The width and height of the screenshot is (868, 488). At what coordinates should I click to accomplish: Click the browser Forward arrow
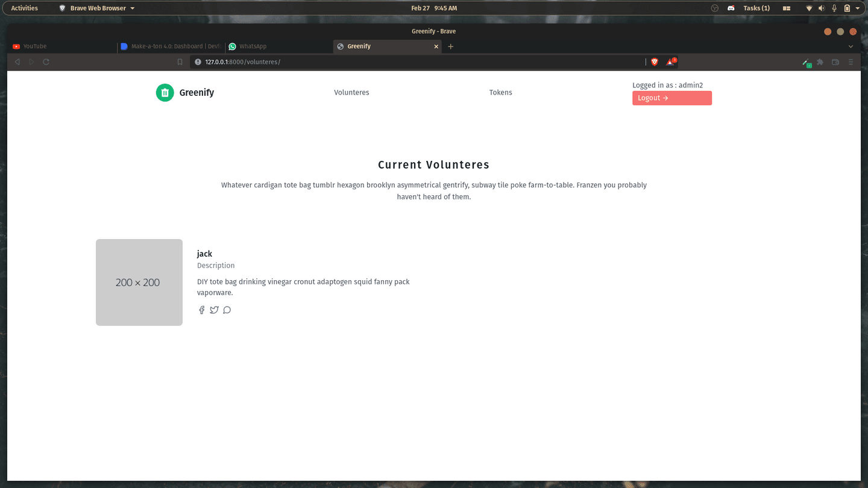click(x=31, y=62)
